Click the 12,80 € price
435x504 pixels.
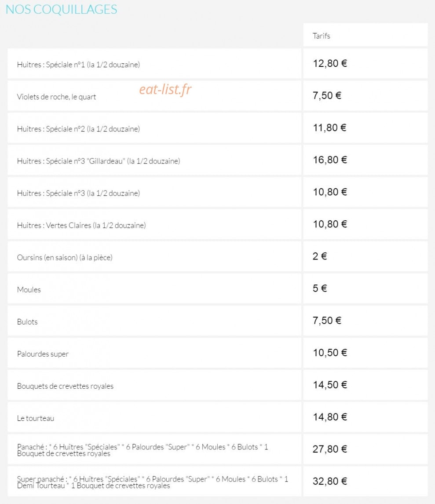[x=330, y=63]
